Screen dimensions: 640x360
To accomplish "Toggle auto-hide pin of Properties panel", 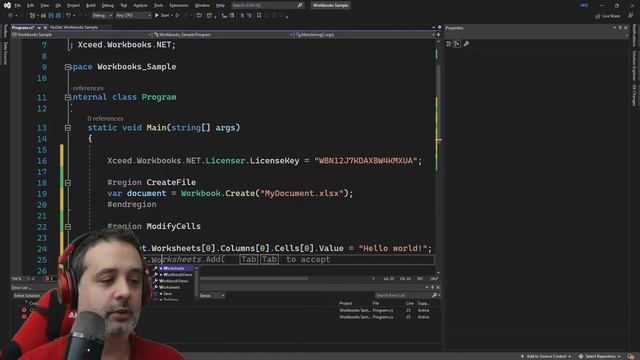I will pyautogui.click(x=620, y=28).
